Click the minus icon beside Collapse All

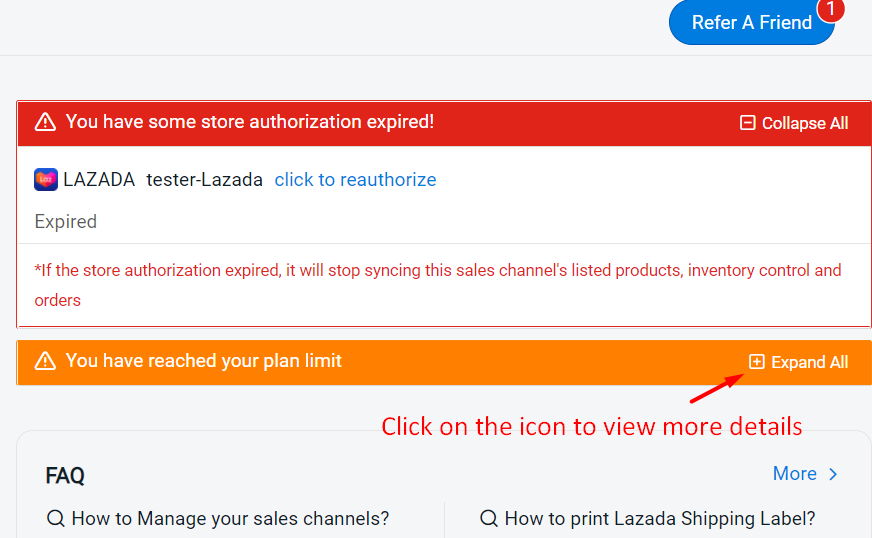tap(747, 123)
